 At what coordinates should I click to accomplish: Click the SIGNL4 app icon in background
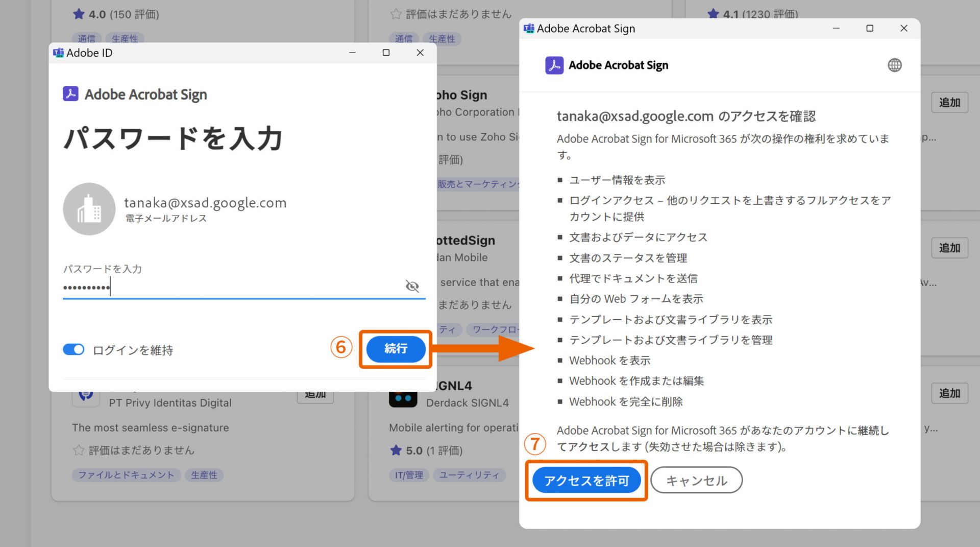point(403,399)
